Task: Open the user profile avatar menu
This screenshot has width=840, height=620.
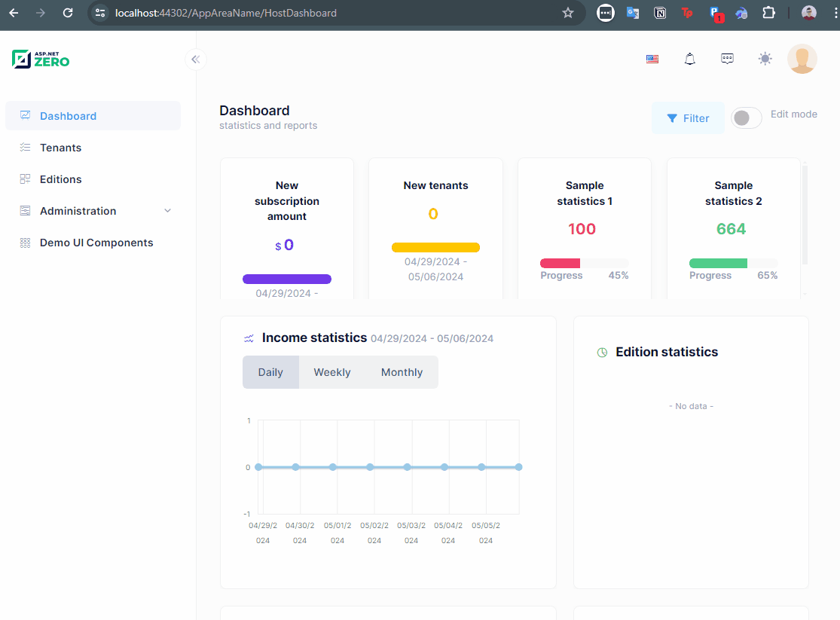Action: 802,59
